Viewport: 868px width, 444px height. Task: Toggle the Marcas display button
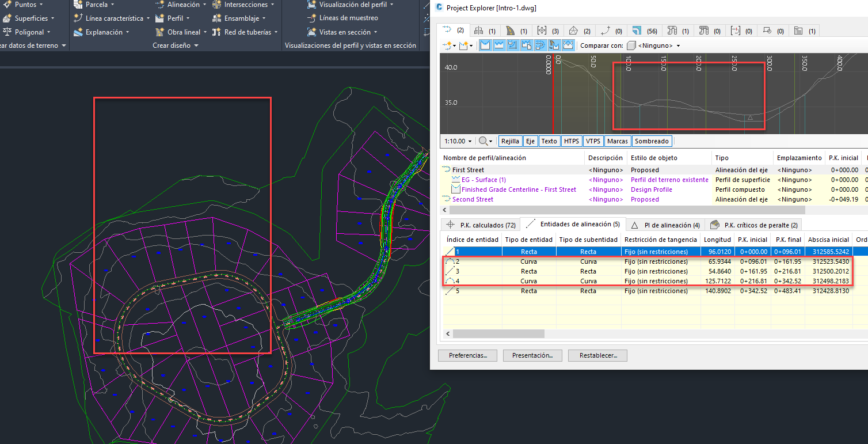click(617, 141)
